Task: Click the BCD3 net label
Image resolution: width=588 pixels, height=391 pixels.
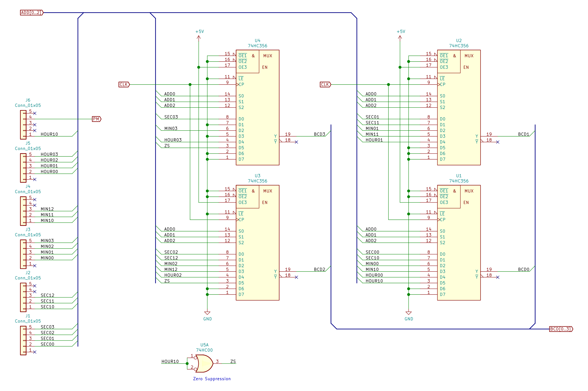Action: coord(319,134)
